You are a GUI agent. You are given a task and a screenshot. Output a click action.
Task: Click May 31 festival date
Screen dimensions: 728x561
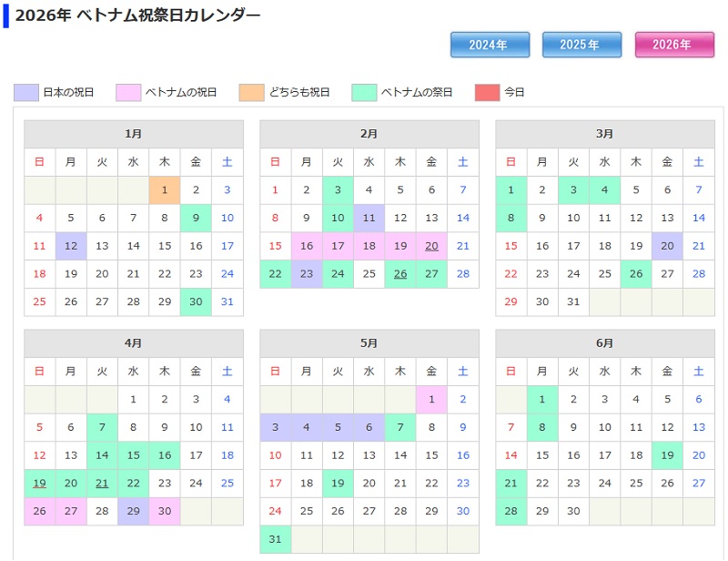tap(275, 539)
